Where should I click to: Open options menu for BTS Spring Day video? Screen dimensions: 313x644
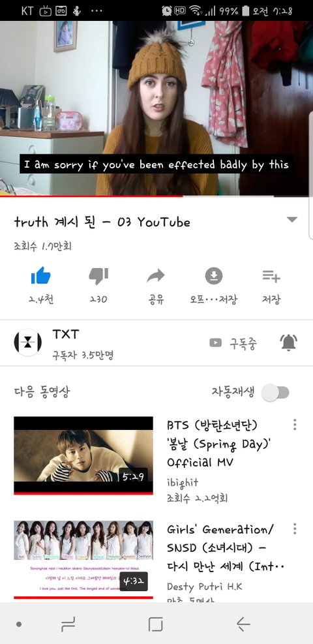[295, 425]
